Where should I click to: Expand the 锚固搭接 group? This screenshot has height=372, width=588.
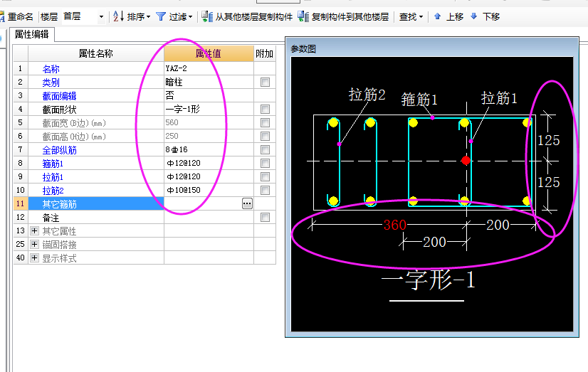[x=34, y=244]
